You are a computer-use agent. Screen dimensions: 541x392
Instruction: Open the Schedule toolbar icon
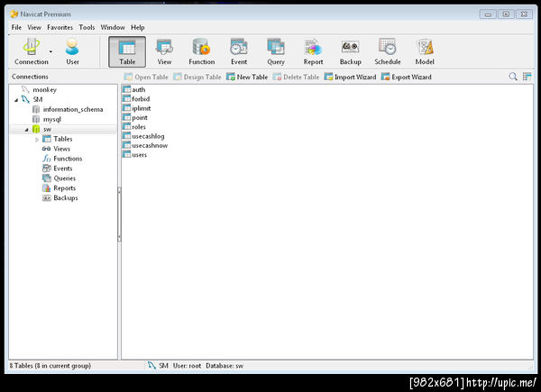(388, 51)
